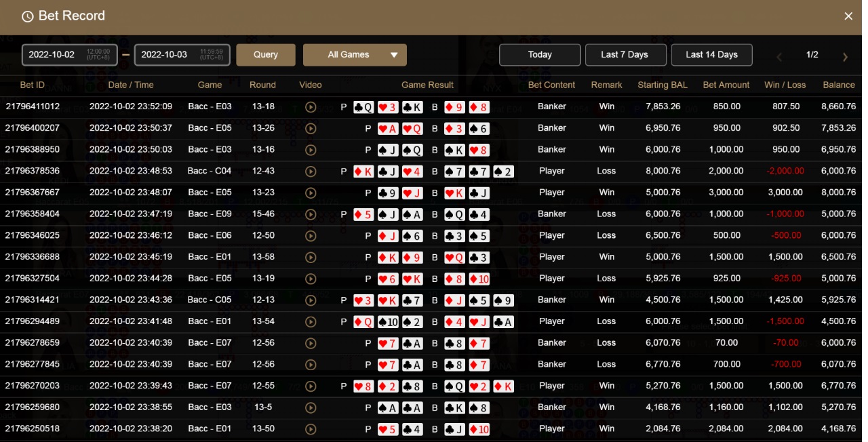Viewport: 868px width, 442px height.
Task: Filter records by Today
Action: pyautogui.click(x=540, y=55)
